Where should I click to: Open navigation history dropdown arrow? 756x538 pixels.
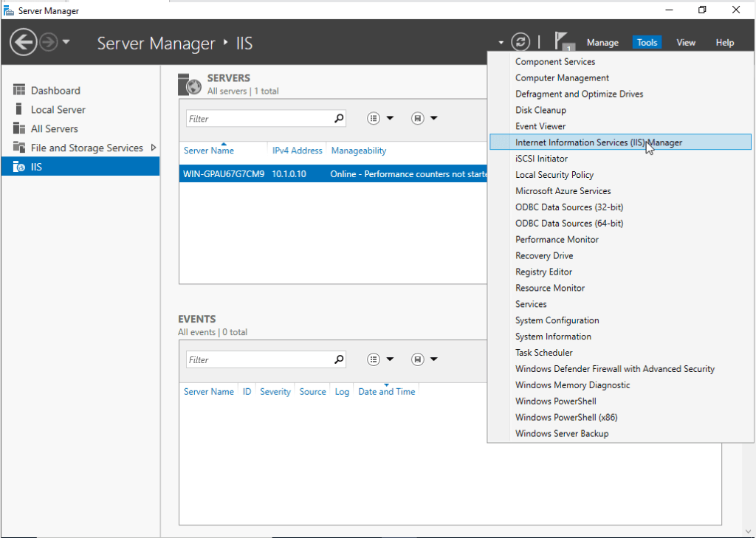pyautogui.click(x=66, y=42)
